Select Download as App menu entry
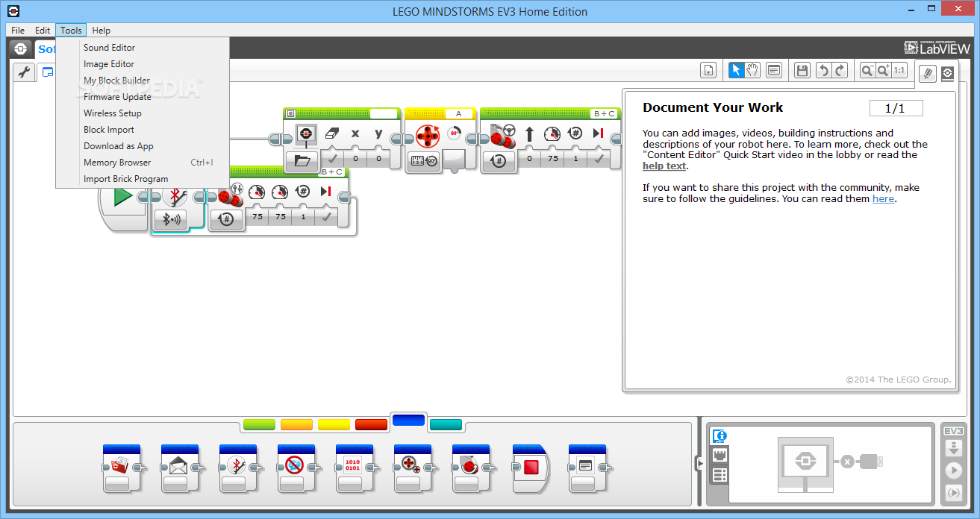 (x=142, y=146)
